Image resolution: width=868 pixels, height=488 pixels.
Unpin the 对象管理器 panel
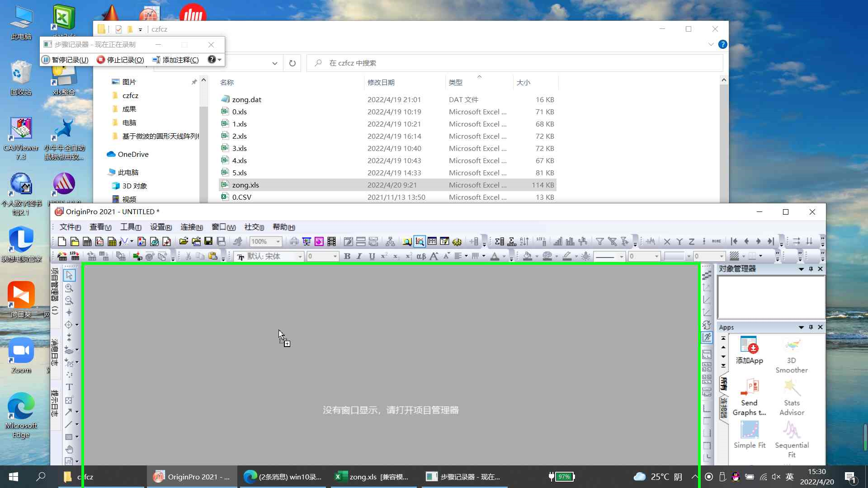pos(811,269)
